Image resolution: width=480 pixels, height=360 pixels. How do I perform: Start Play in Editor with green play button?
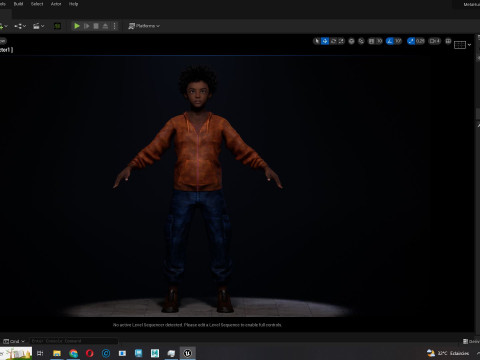click(77, 26)
